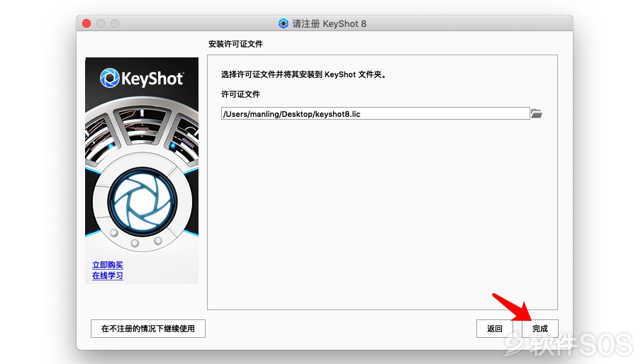
Task: Open the 立即购买 link
Action: coord(108,265)
